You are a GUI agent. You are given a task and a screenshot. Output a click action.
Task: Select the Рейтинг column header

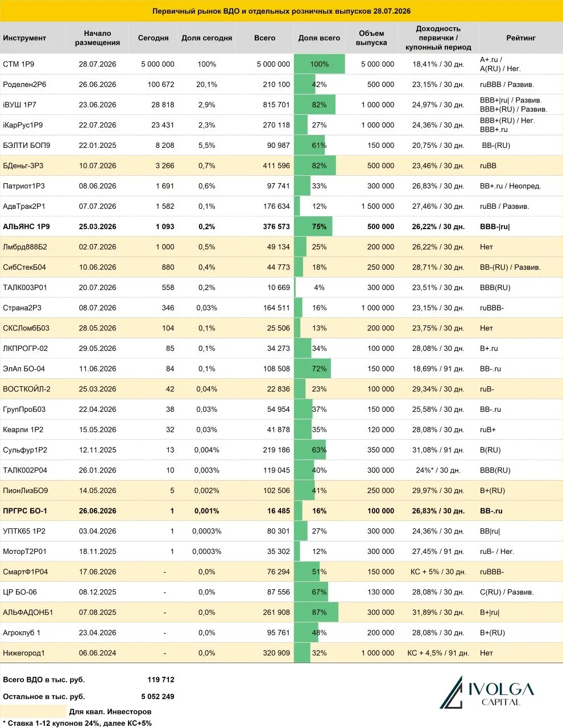coord(521,38)
